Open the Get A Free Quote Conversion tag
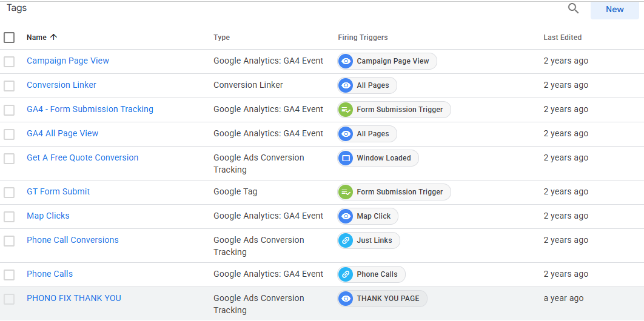Screen dimensions: 644x321 [82, 157]
